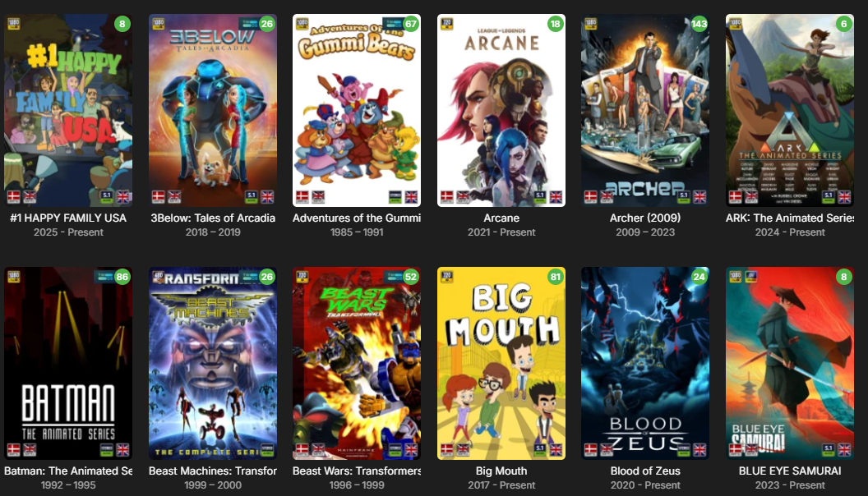Click the 5.1 badge on 3Below poster
This screenshot has width=868, height=496.
[x=252, y=196]
